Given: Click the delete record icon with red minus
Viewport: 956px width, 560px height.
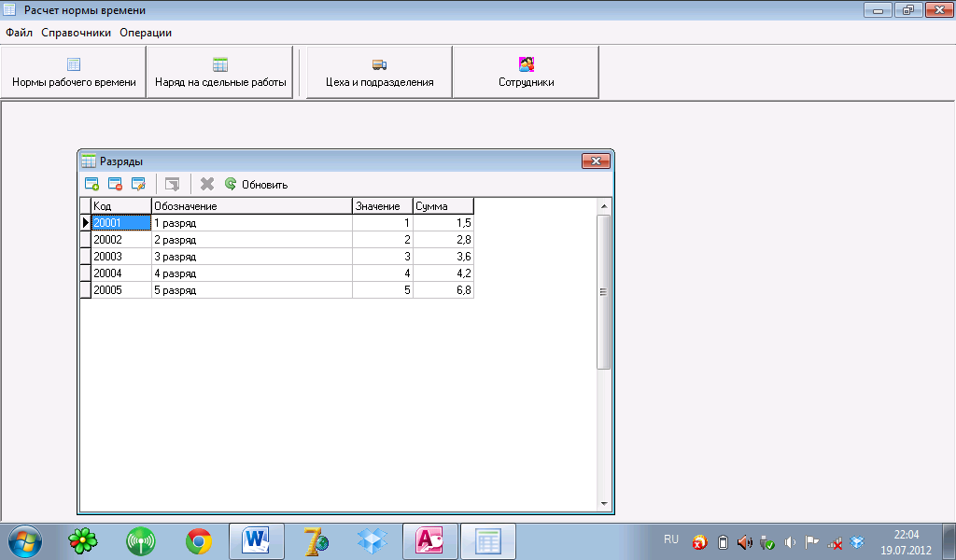Looking at the screenshot, I should coord(115,184).
